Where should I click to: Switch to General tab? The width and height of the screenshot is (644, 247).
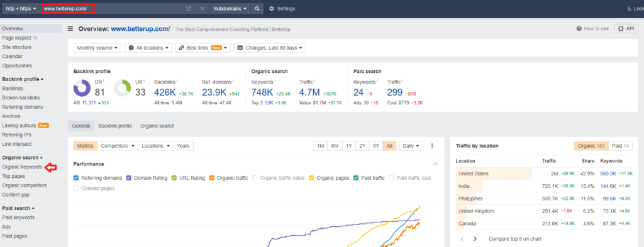(81, 126)
